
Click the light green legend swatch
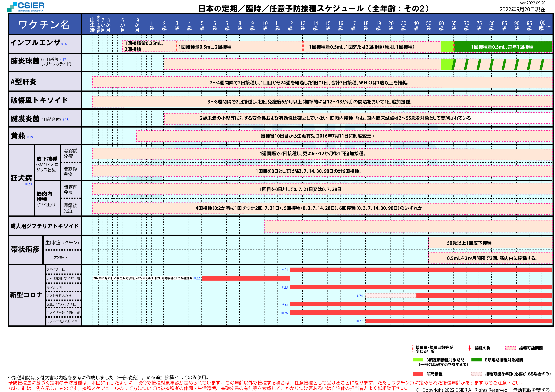418,360
